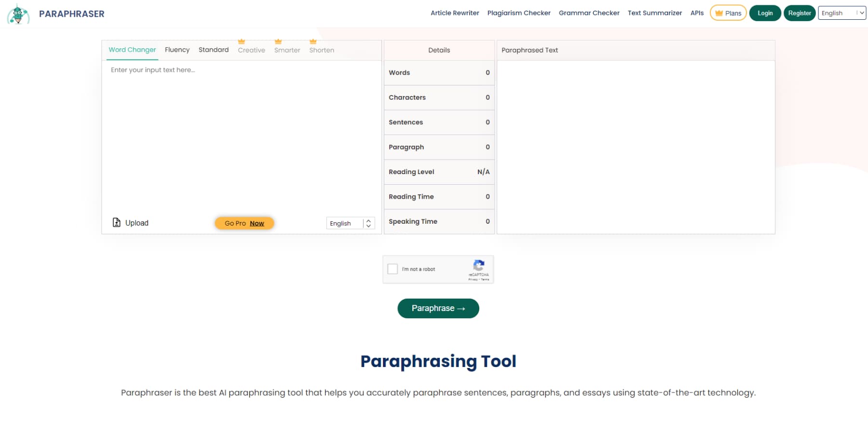Viewport: 868px width, 434px height.
Task: Open the Plagiarism Checker page
Action: pos(519,13)
